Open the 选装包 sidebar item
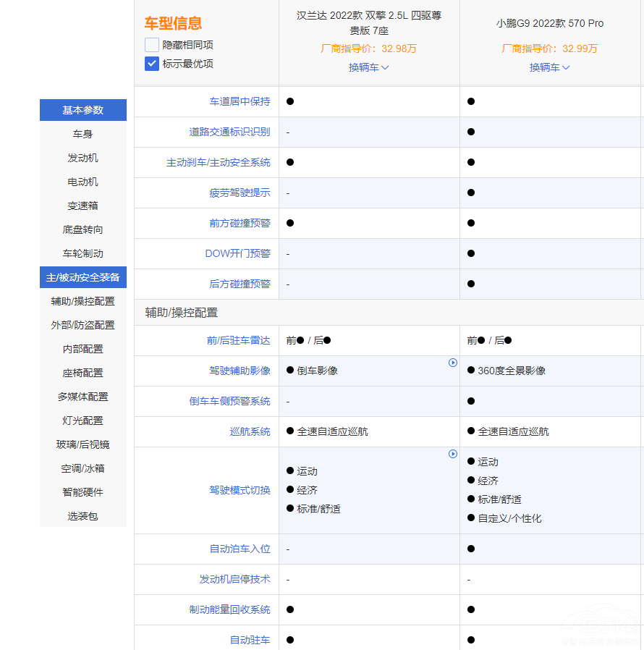This screenshot has width=644, height=650. tap(83, 516)
